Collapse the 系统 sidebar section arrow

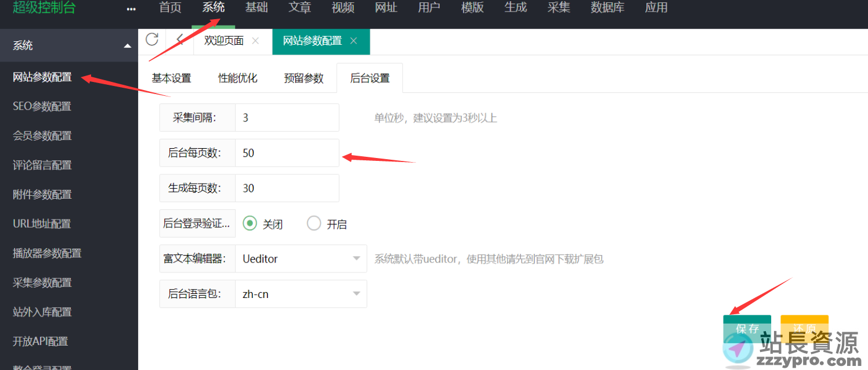coord(128,46)
